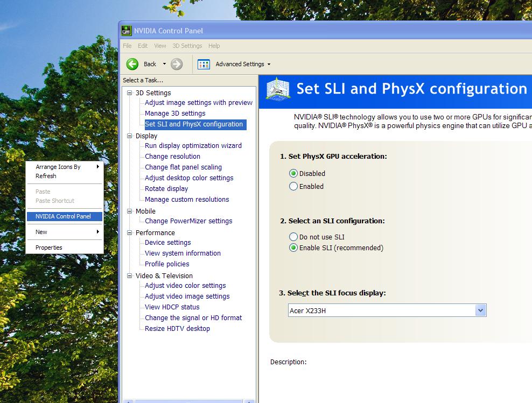Choose Refresh in desktop context menu
The image size is (532, 403).
coord(65,176)
